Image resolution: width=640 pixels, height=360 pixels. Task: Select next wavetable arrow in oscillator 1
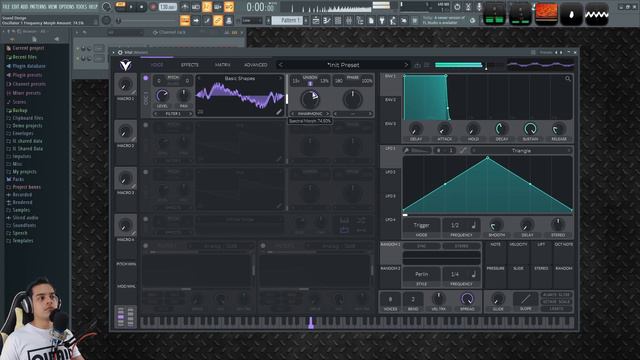(280, 78)
